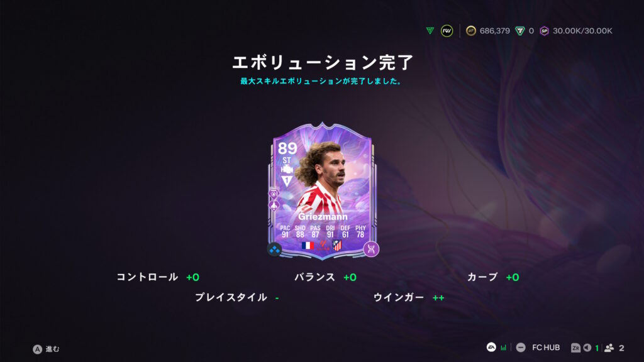Click the 686,379 coin amount
644x362 pixels.
pyautogui.click(x=494, y=31)
